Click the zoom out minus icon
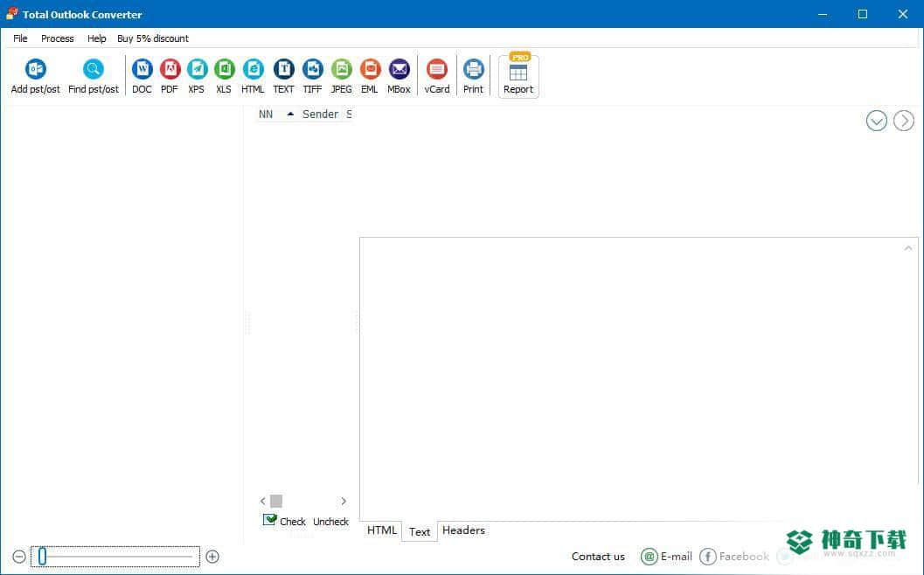 pyautogui.click(x=19, y=557)
